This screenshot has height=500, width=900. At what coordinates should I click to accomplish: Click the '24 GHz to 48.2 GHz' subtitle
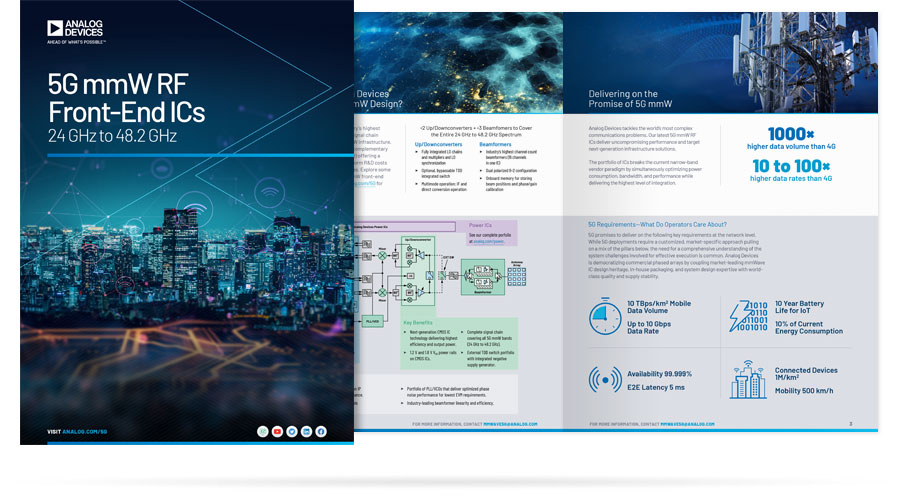112,136
